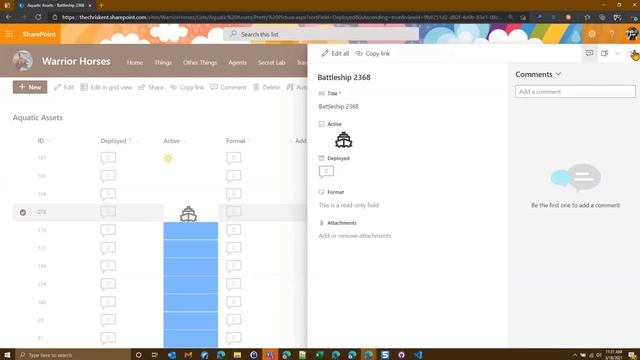Open the Active column header menu
Screen dimensions: 640x360
tap(175, 141)
